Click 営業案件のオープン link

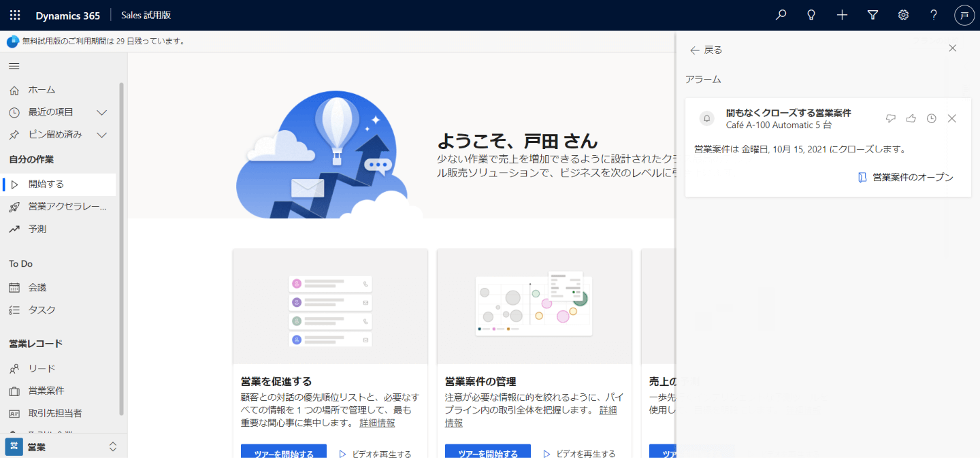[x=906, y=177]
